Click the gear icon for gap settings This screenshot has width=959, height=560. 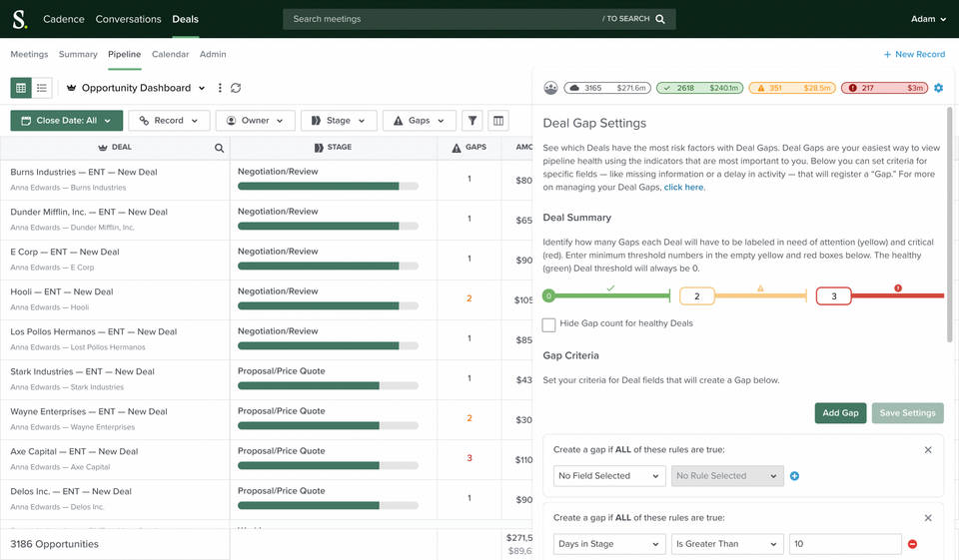[x=938, y=88]
